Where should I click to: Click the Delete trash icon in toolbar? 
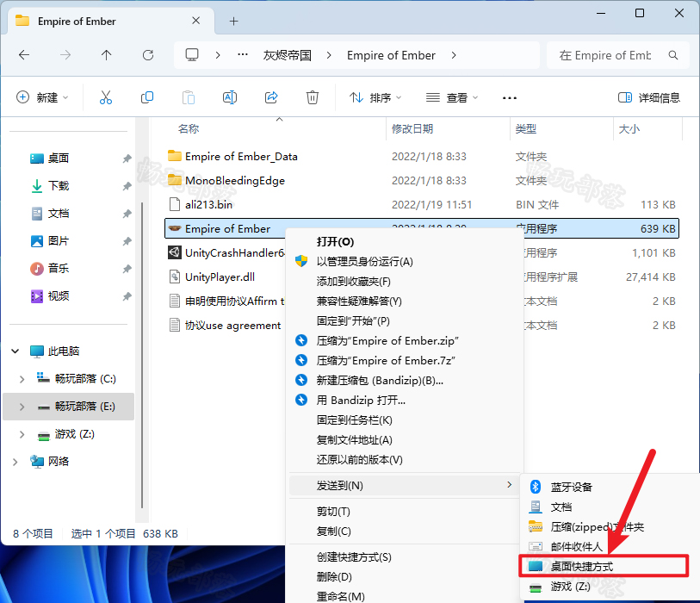(312, 97)
